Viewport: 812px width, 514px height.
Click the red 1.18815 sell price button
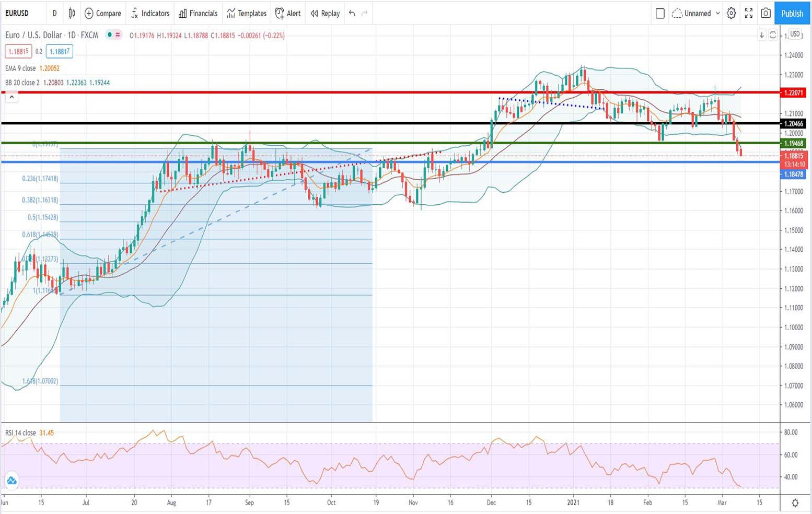pos(18,51)
